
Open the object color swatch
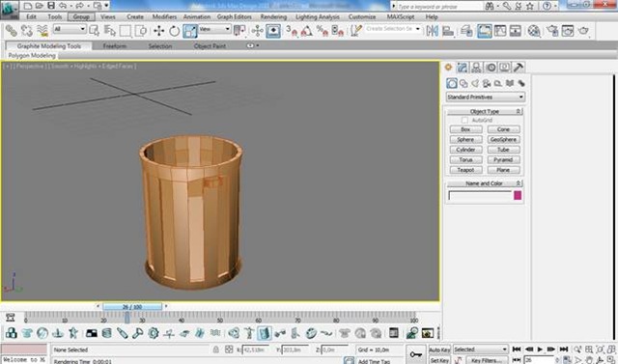[x=518, y=195]
